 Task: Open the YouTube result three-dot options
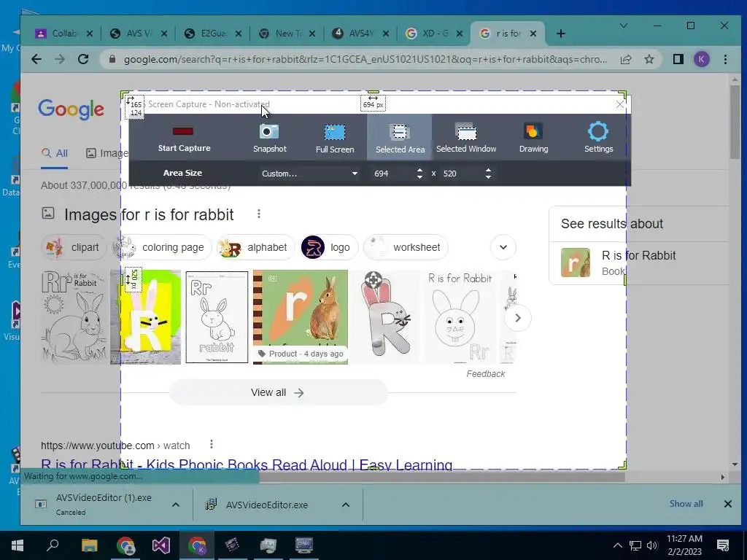212,445
